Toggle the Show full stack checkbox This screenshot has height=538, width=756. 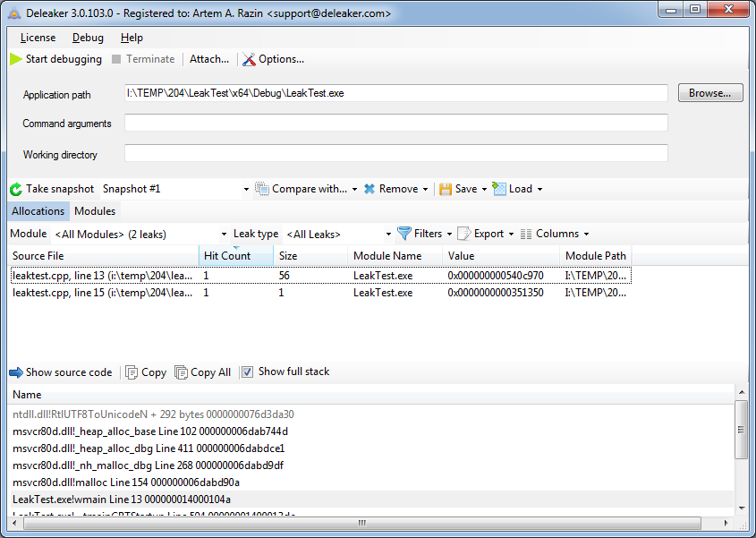tap(248, 372)
